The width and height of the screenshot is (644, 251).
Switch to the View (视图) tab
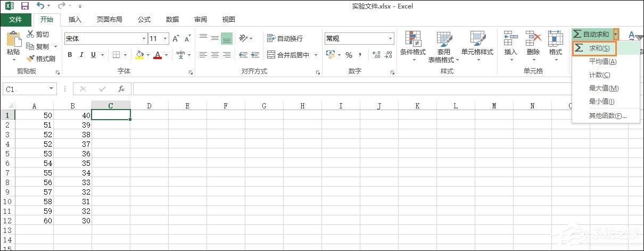tap(229, 20)
